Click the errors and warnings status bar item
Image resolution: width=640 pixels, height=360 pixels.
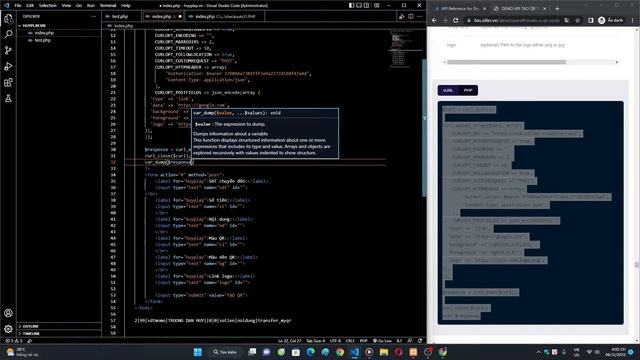coord(14,341)
